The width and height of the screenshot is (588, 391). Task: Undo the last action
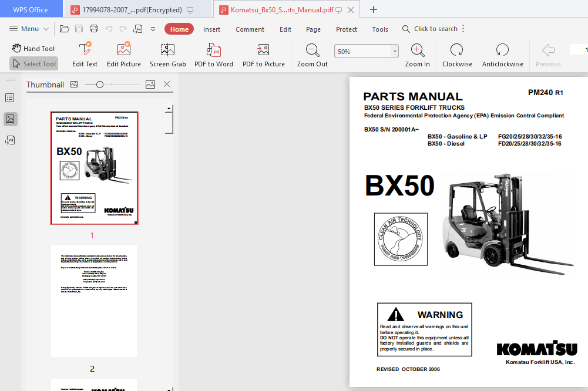click(x=109, y=29)
